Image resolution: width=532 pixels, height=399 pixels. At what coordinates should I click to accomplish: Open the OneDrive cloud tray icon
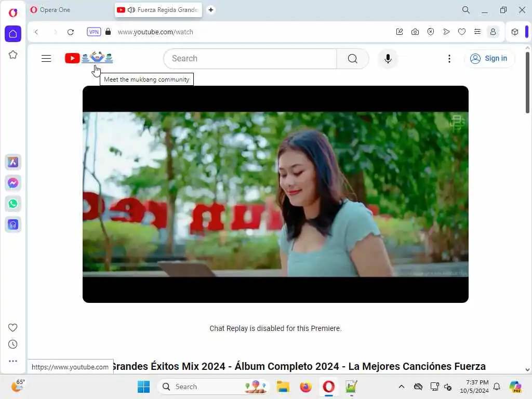pos(418,387)
